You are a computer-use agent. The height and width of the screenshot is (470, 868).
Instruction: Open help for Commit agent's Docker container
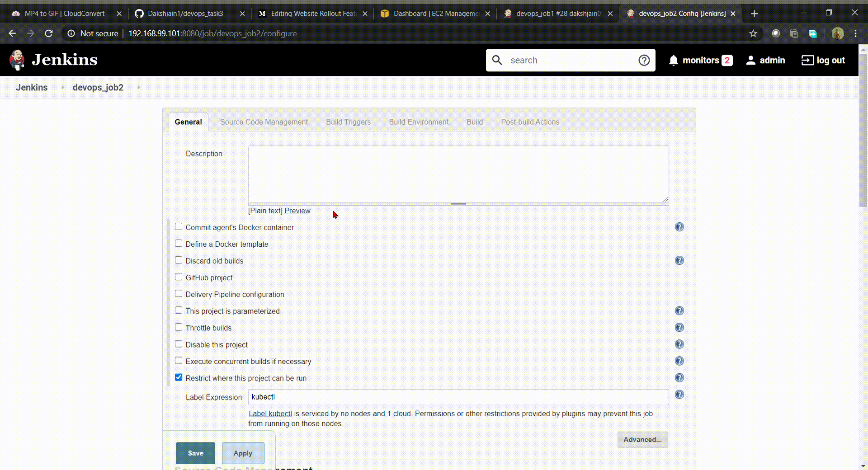point(679,227)
